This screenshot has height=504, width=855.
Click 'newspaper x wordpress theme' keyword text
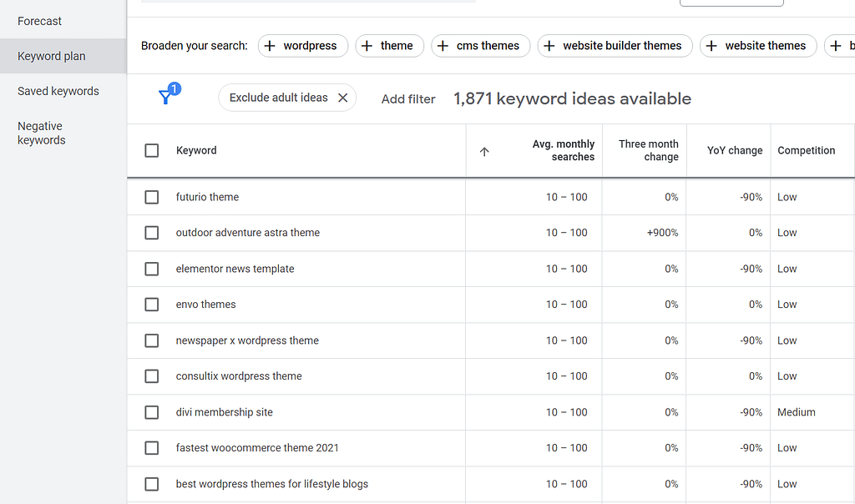247,340
